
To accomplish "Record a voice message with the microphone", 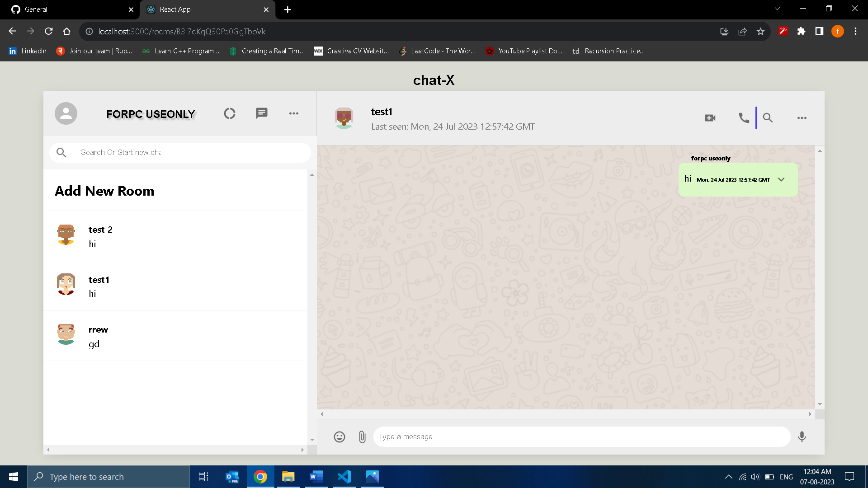I will pos(802,436).
